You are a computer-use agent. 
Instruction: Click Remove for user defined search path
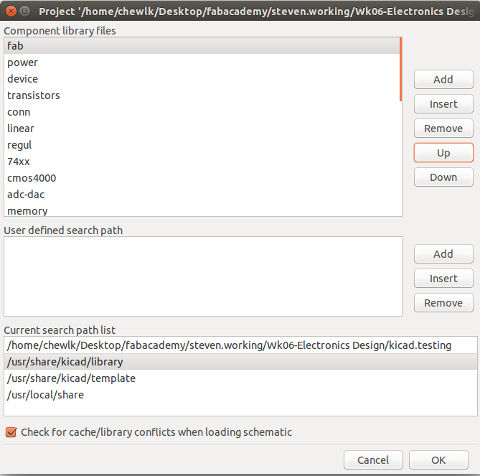point(443,303)
